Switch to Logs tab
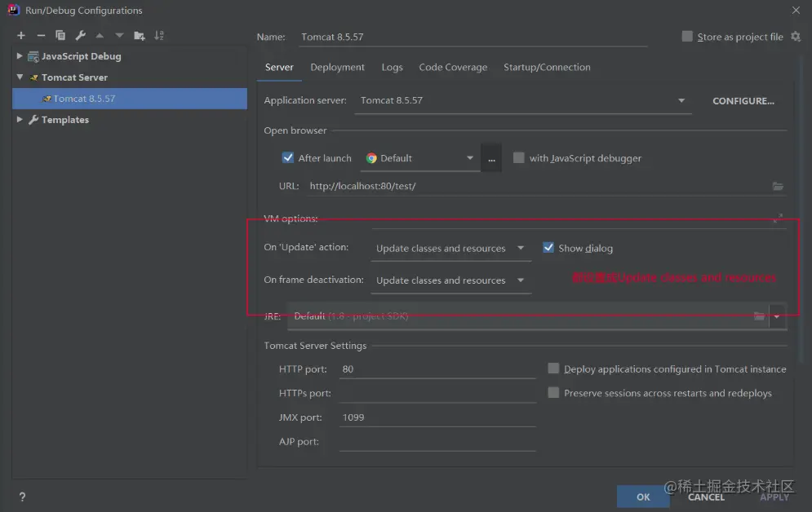This screenshot has height=512, width=812. click(392, 67)
